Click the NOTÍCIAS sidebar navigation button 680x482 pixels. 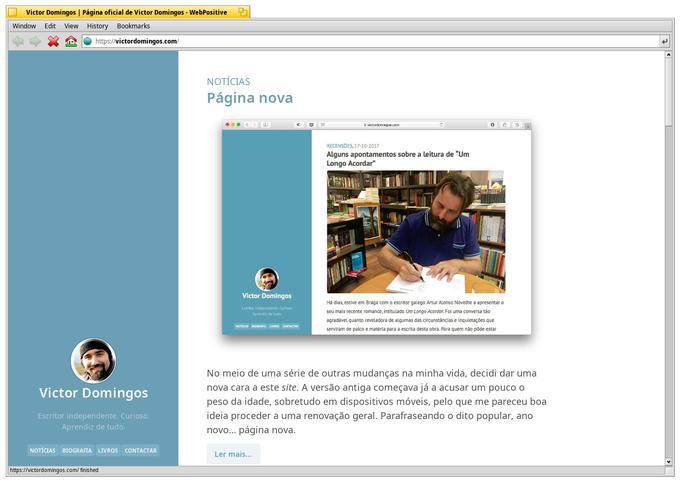point(42,450)
